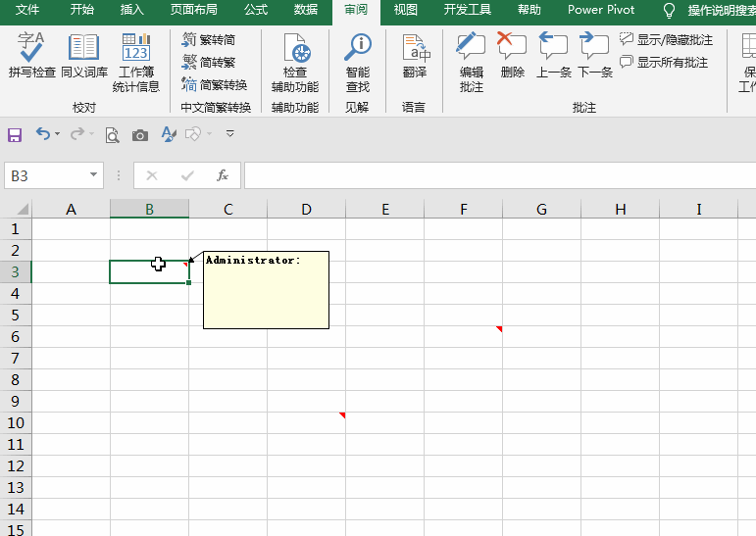Click the 操作说明搜索 tell-me lightbulb
This screenshot has height=536, width=756.
pyautogui.click(x=669, y=11)
